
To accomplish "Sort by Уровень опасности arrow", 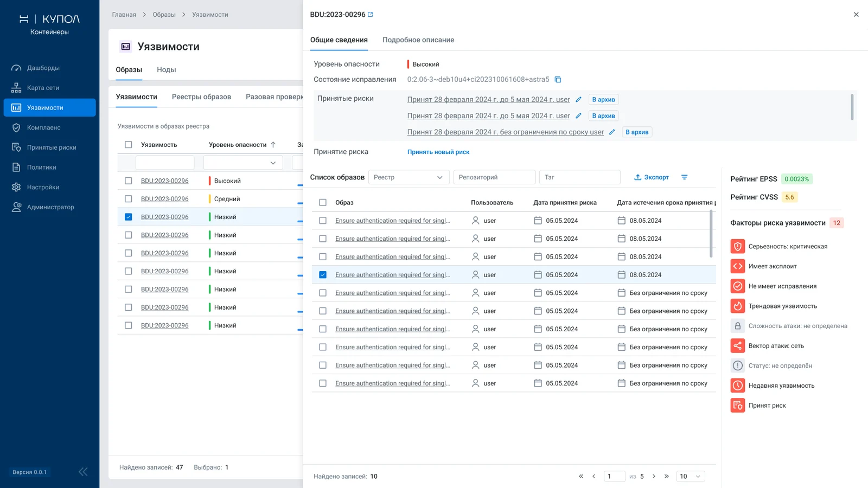I will (273, 145).
